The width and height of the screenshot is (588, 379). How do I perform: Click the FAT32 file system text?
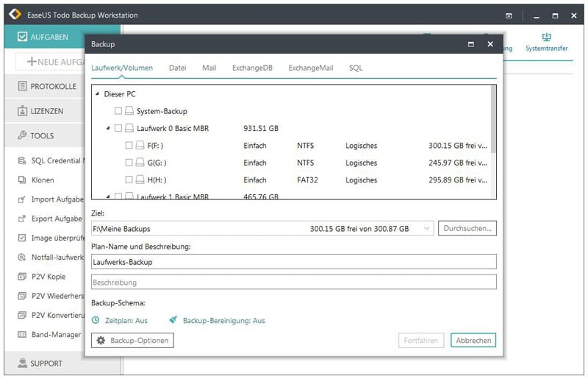tap(307, 180)
